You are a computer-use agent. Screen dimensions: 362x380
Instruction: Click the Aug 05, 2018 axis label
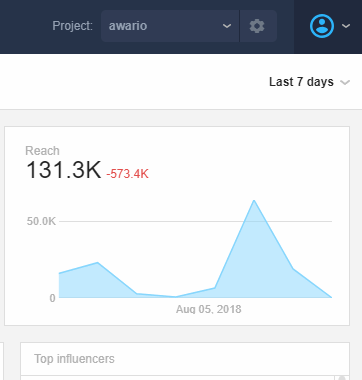209,309
